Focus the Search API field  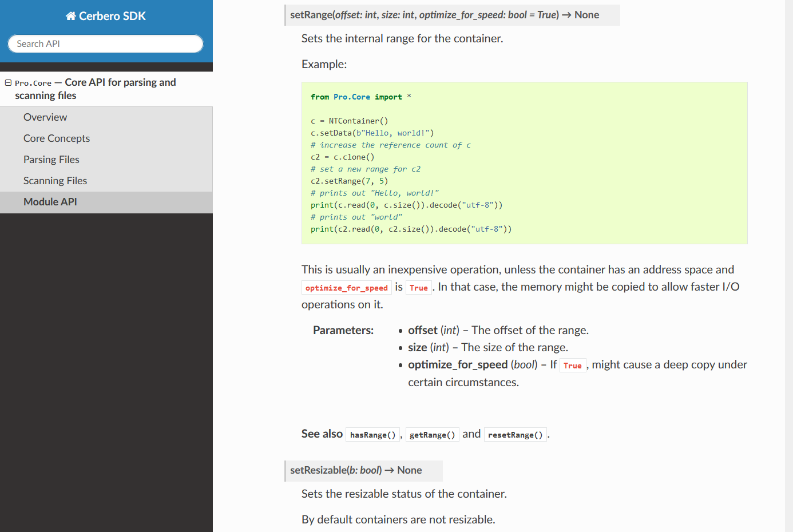click(x=105, y=44)
